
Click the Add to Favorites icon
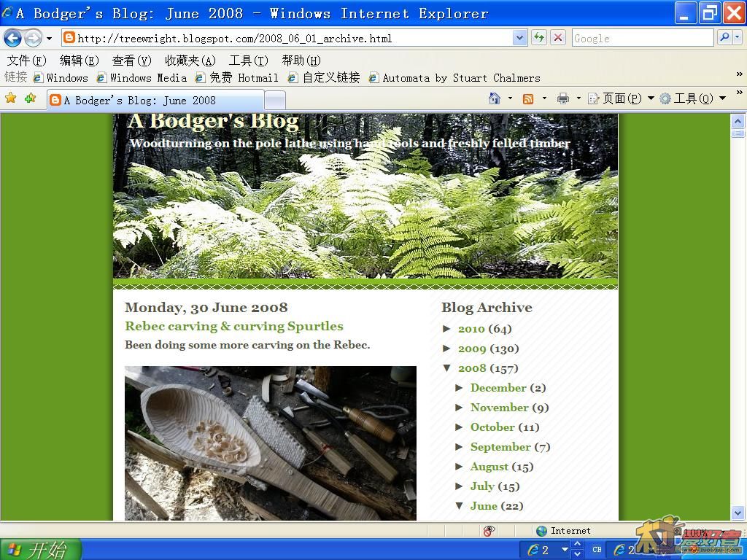coord(30,98)
